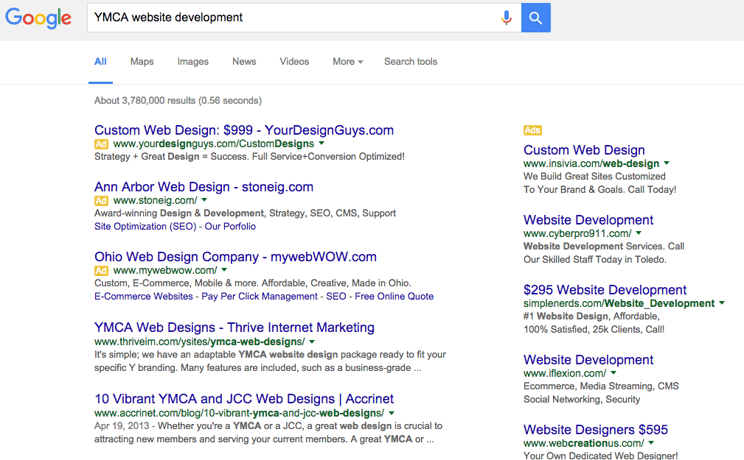The image size is (744, 460).
Task: Switch to the Images tab
Action: [193, 62]
